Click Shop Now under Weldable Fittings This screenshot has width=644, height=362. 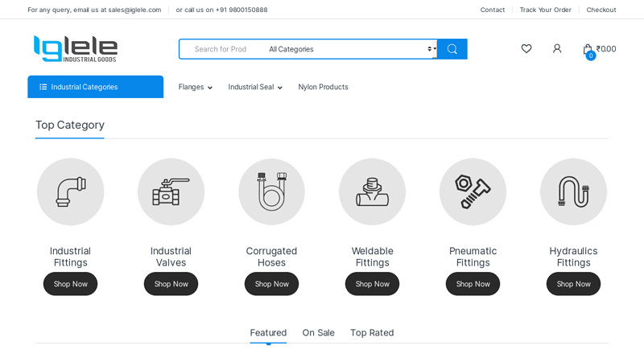[372, 284]
